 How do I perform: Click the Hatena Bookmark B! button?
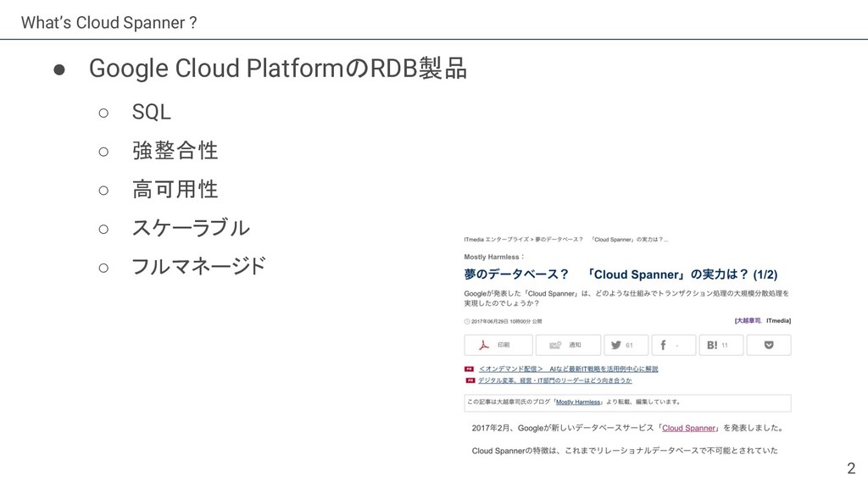pyautogui.click(x=721, y=345)
